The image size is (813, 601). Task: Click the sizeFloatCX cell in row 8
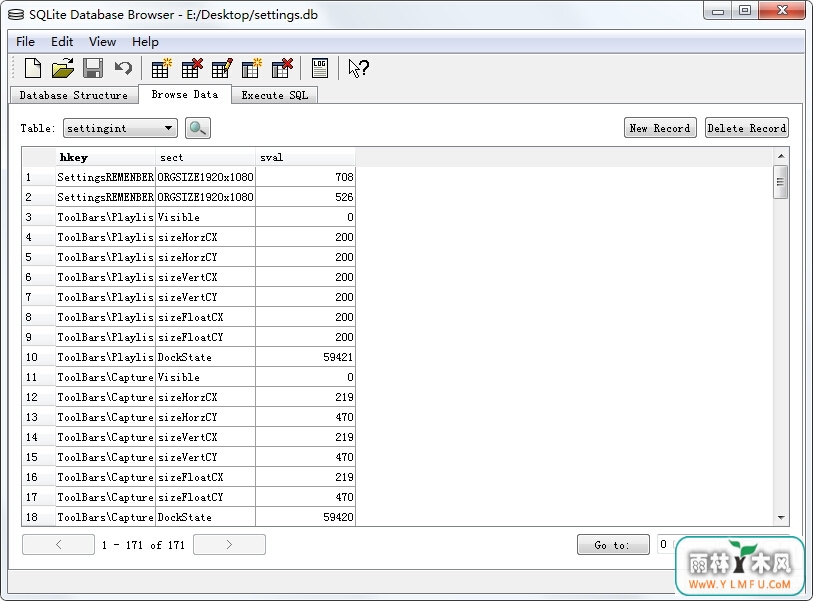(205, 317)
